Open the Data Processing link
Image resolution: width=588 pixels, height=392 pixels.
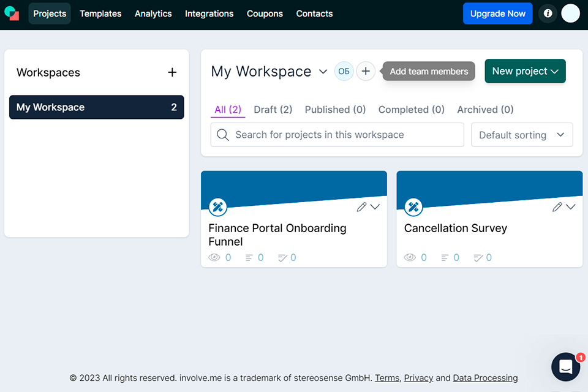[485, 378]
